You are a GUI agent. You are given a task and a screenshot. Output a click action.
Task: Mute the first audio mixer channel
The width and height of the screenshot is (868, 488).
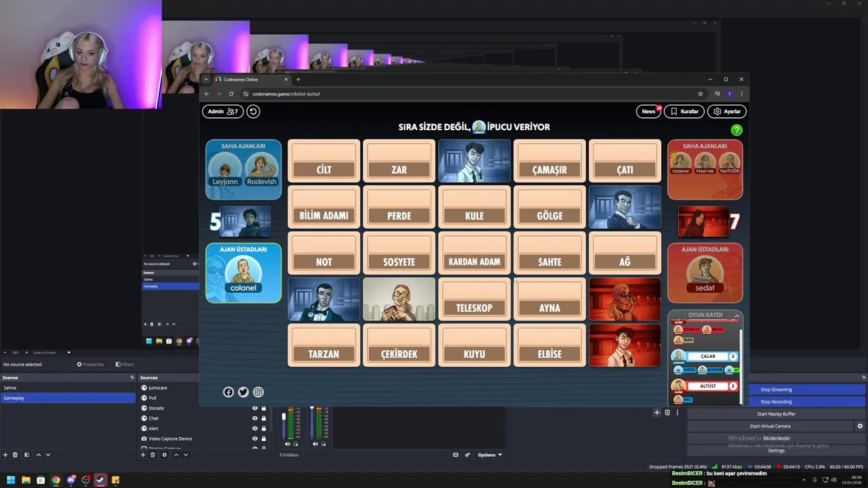coord(288,444)
